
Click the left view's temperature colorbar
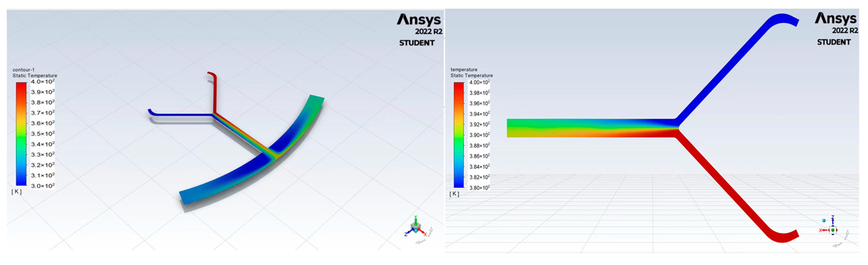click(x=21, y=133)
